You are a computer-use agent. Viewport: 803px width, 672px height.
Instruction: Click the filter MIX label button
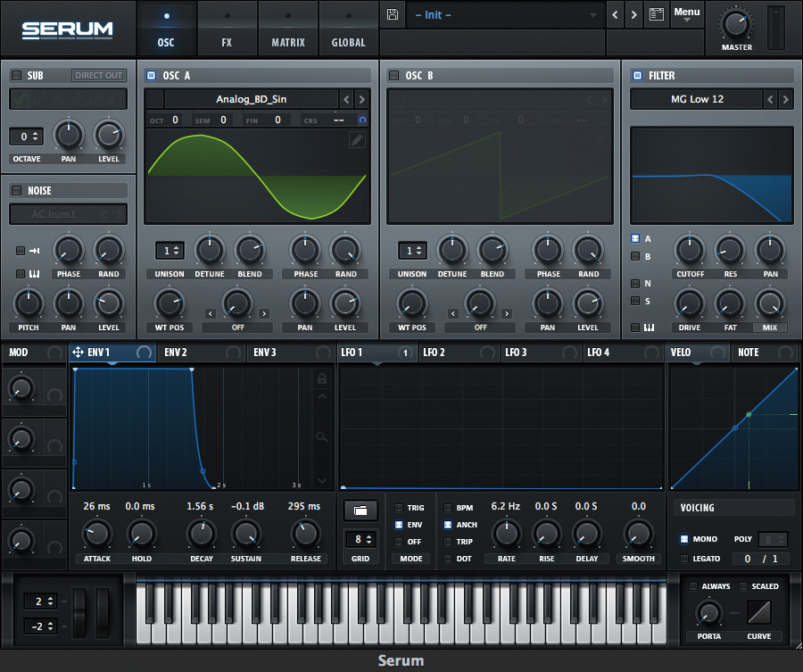pyautogui.click(x=770, y=328)
